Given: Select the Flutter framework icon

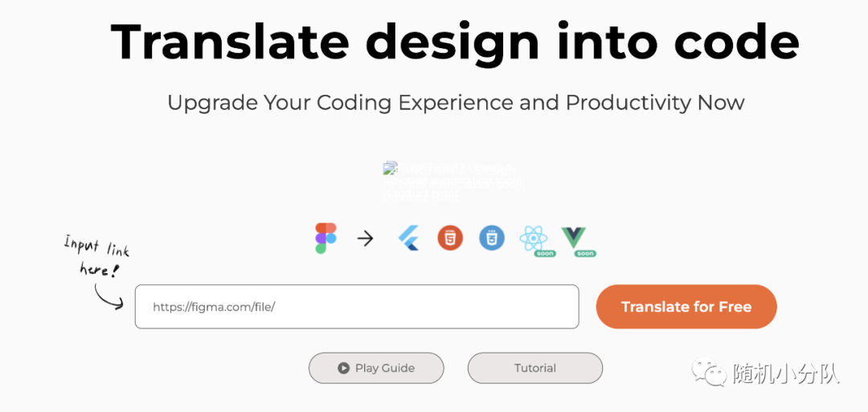Looking at the screenshot, I should click(x=410, y=238).
